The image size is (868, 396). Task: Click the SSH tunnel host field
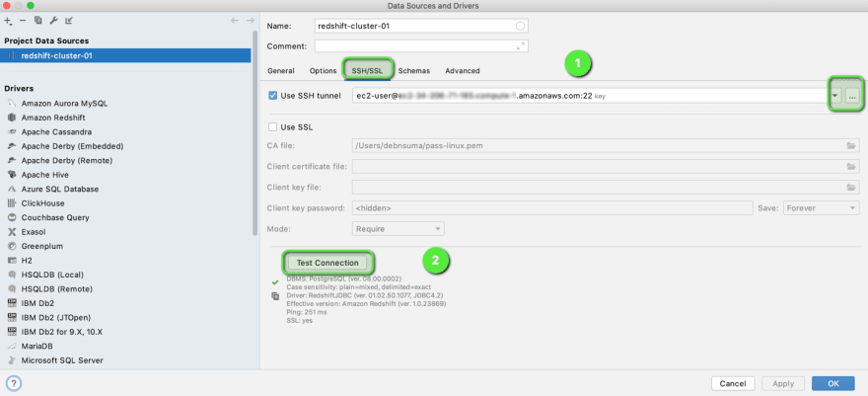point(590,96)
